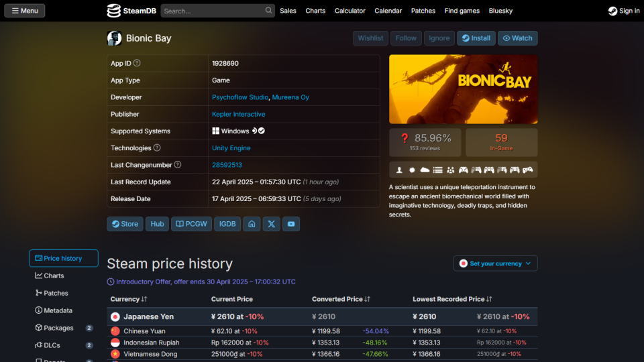Open the Kepler Interactive publisher link
This screenshot has width=644, height=362.
238,114
